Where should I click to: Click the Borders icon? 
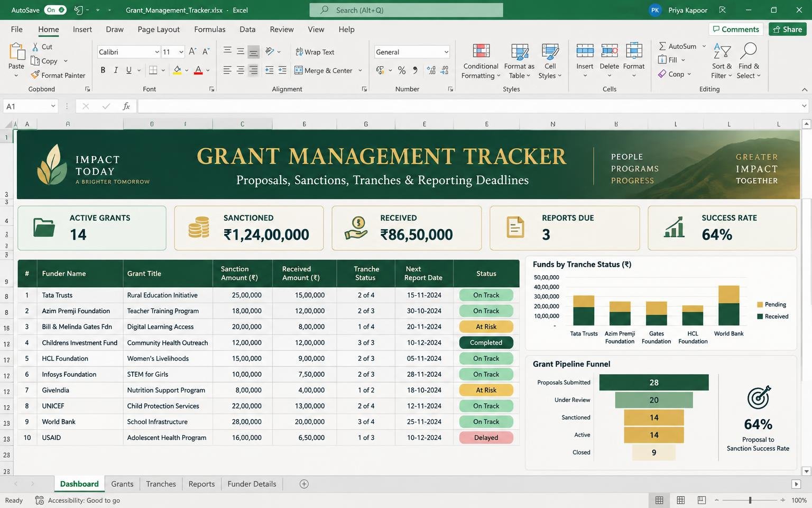pyautogui.click(x=153, y=70)
